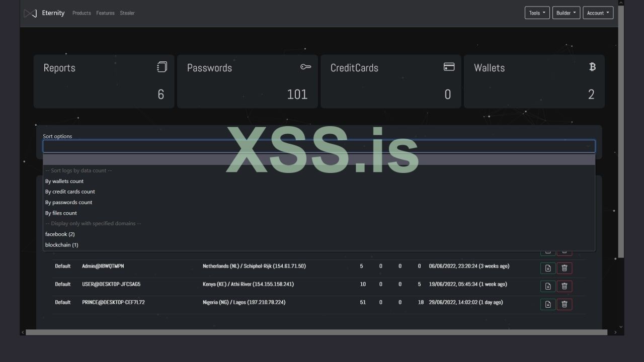Viewport: 644px width, 362px height.
Task: Click the Reports card title
Action: pyautogui.click(x=59, y=68)
